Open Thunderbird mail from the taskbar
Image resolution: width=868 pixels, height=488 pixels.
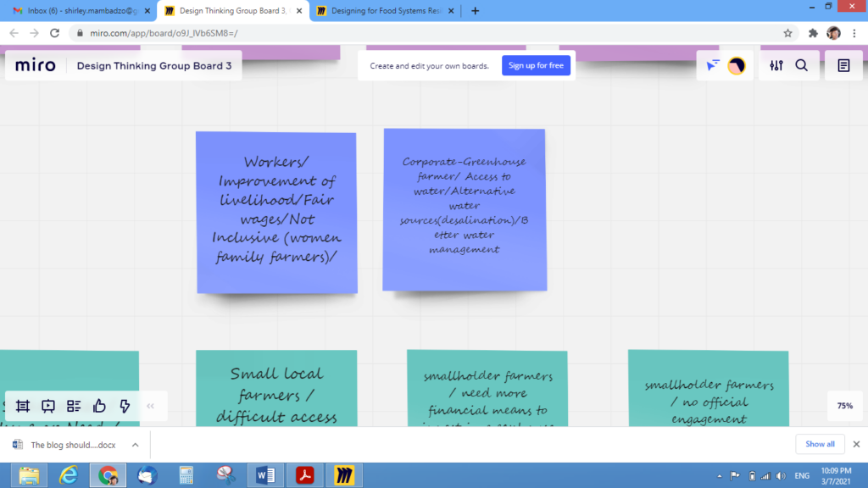[x=147, y=475]
